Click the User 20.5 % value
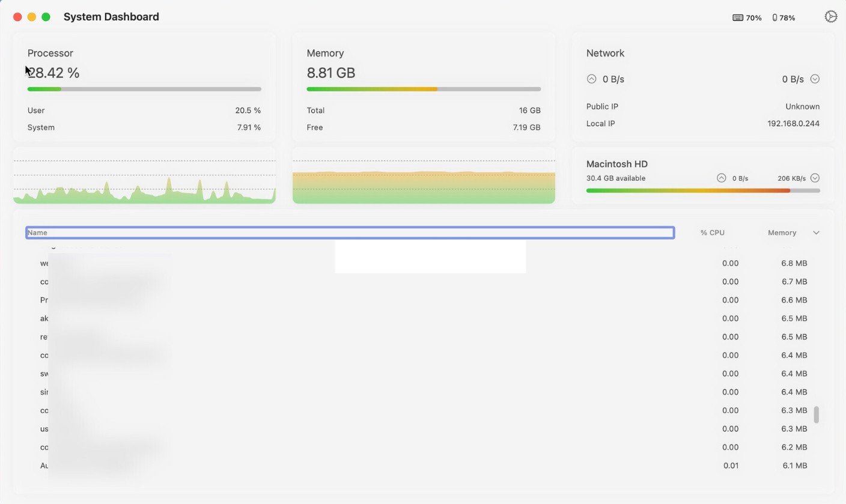The height and width of the screenshot is (504, 846). [248, 111]
